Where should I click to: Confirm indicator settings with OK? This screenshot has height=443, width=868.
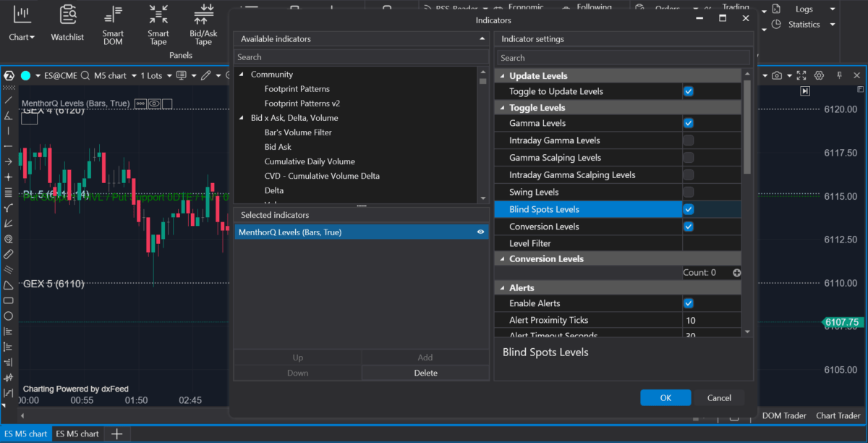coord(665,397)
